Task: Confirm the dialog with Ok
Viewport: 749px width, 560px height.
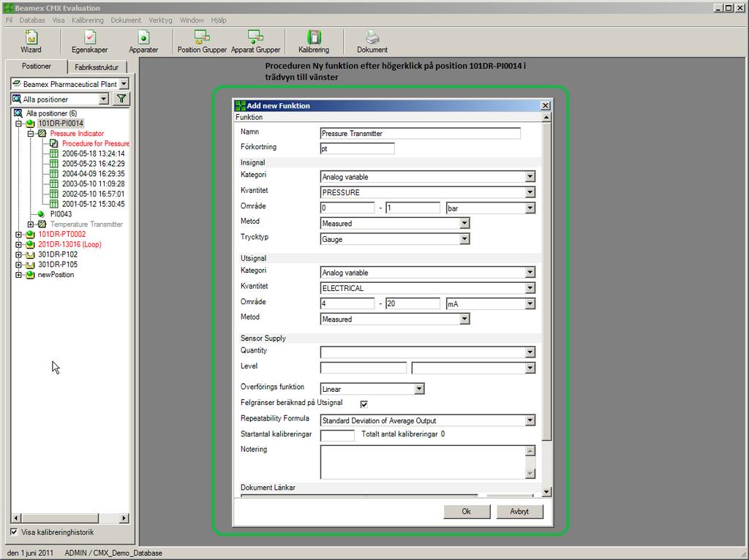Action: tap(467, 511)
